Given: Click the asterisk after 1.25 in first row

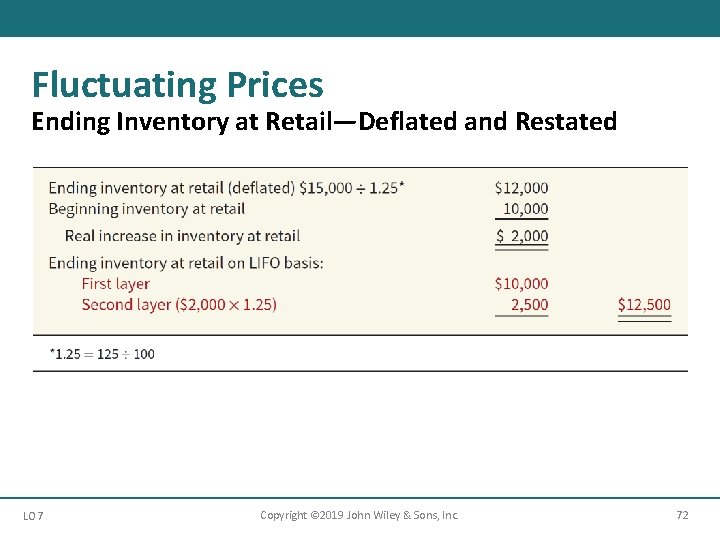Looking at the screenshot, I should pos(402,185).
